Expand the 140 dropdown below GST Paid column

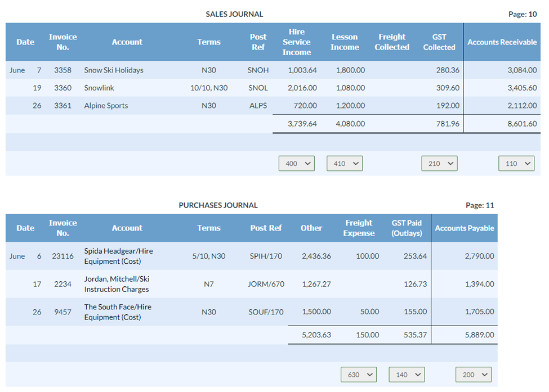pyautogui.click(x=407, y=374)
